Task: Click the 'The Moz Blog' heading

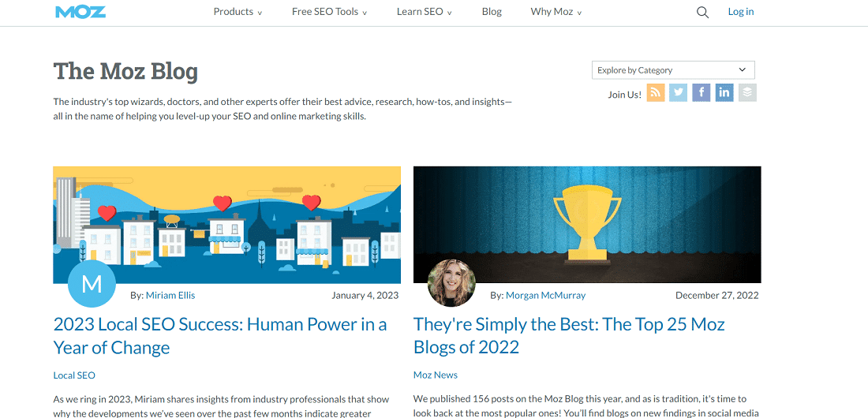Action: pyautogui.click(x=125, y=72)
